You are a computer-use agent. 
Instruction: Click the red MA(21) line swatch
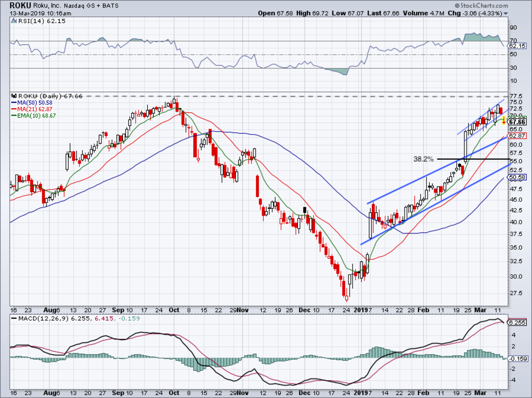tap(14, 109)
